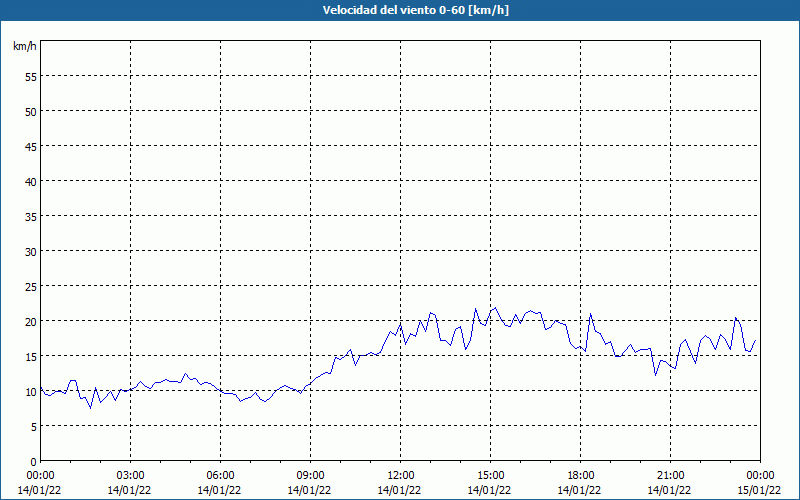This screenshot has height=500, width=800.
Task: Click the 18:00 x-axis time label
Action: (x=581, y=476)
